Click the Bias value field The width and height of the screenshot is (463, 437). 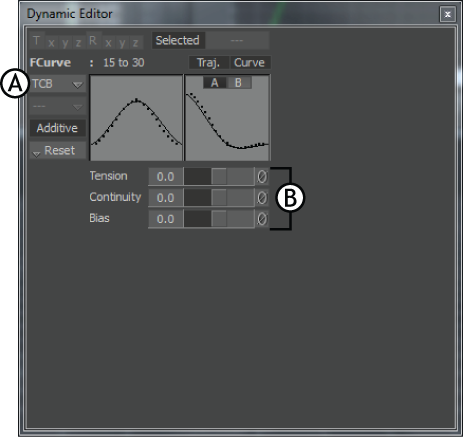tap(166, 219)
